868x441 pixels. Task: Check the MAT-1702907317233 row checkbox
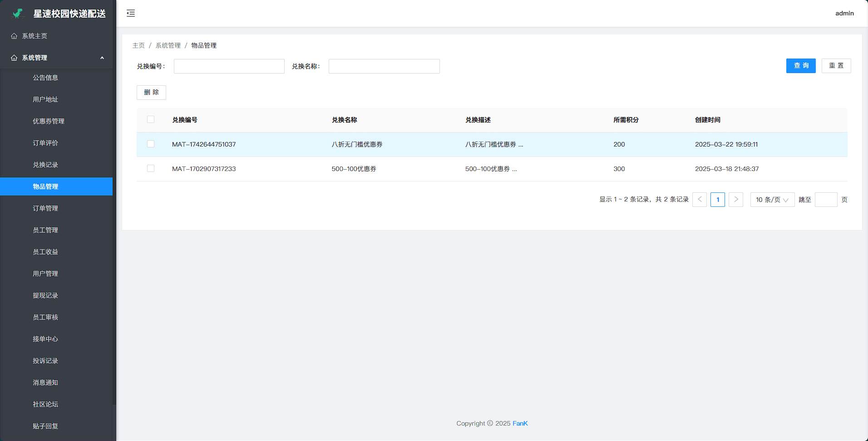(x=151, y=169)
